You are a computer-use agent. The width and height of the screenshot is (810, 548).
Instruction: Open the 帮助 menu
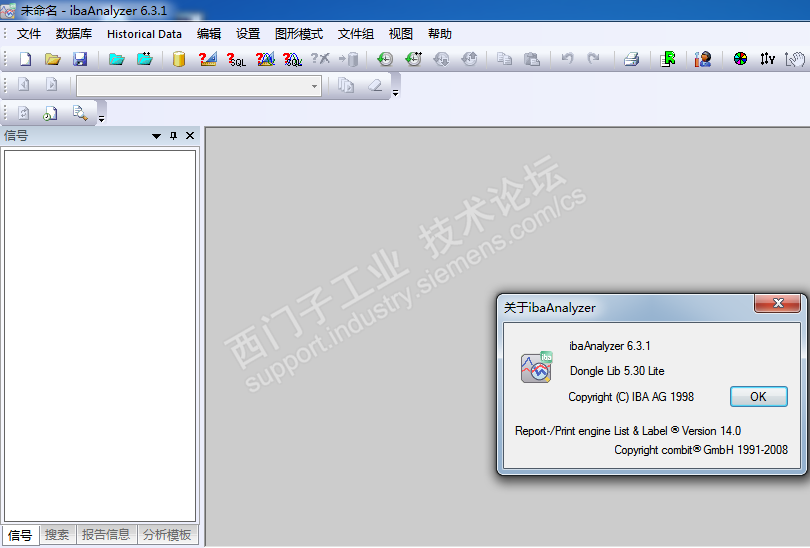(x=440, y=34)
